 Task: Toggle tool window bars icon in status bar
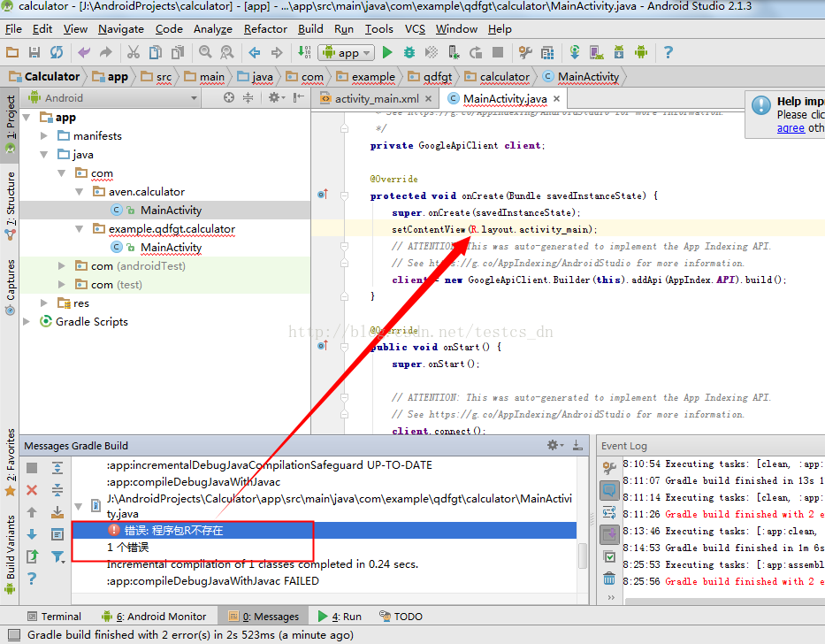[x=13, y=634]
